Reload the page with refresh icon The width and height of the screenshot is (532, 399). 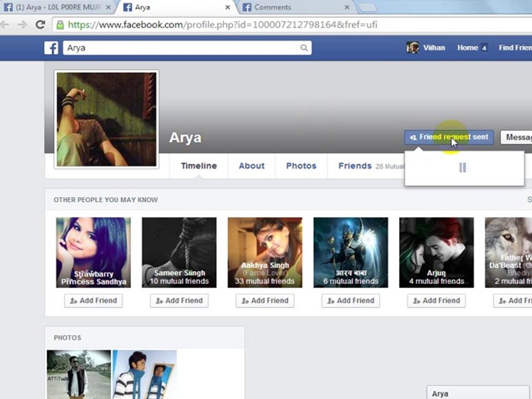40,24
